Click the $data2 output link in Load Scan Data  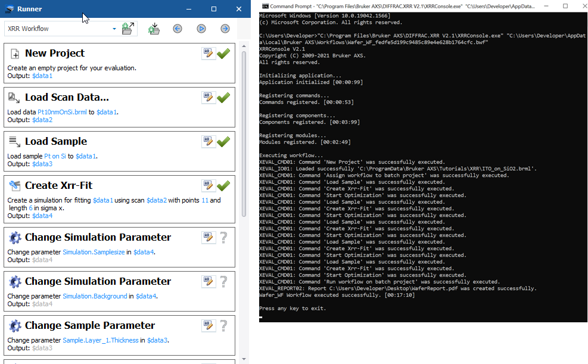(x=42, y=120)
